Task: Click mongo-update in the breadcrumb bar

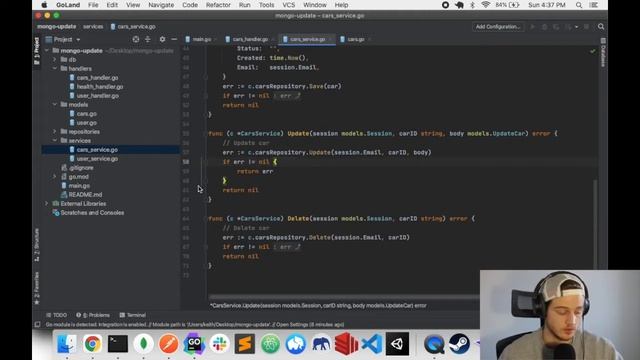Action: (57, 27)
